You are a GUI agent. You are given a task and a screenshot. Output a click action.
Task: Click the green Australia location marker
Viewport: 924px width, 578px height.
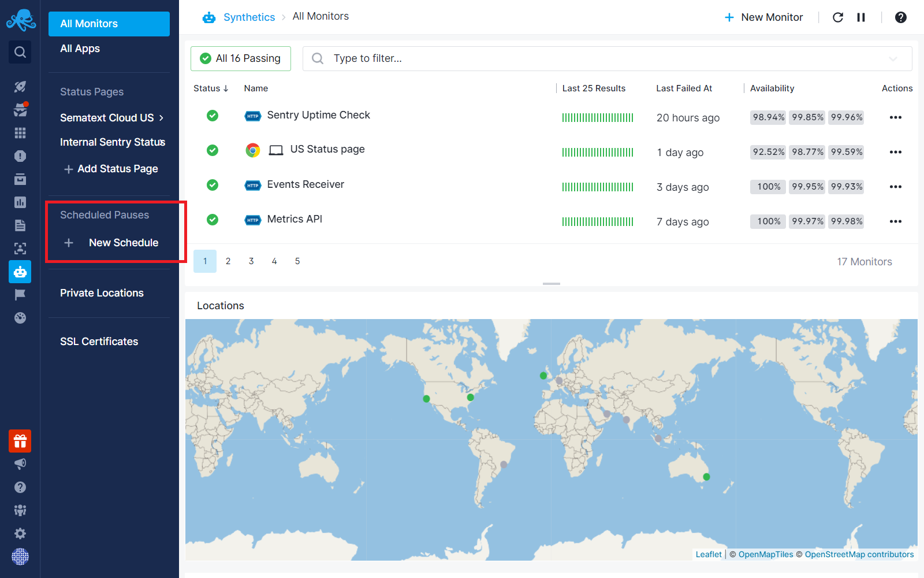coord(706,477)
